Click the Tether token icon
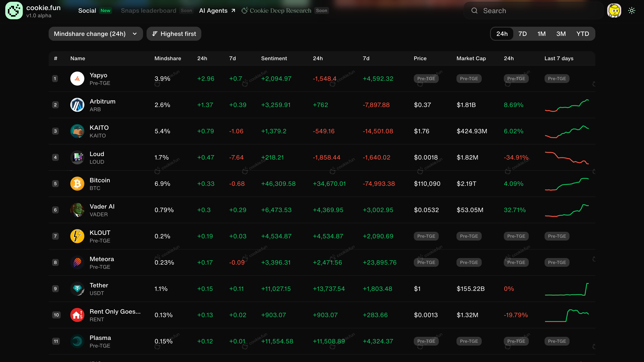Viewport: 644px width, 362px height. 77,289
